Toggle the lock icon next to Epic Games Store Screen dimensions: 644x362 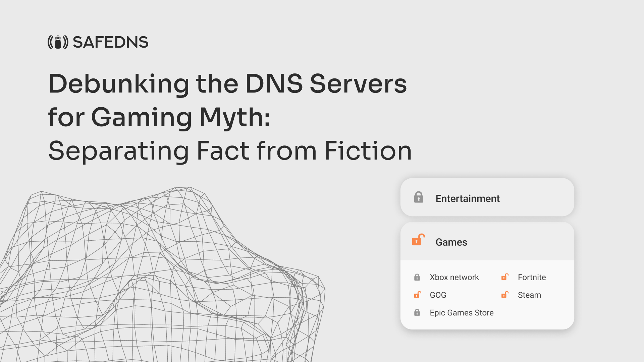[417, 312]
